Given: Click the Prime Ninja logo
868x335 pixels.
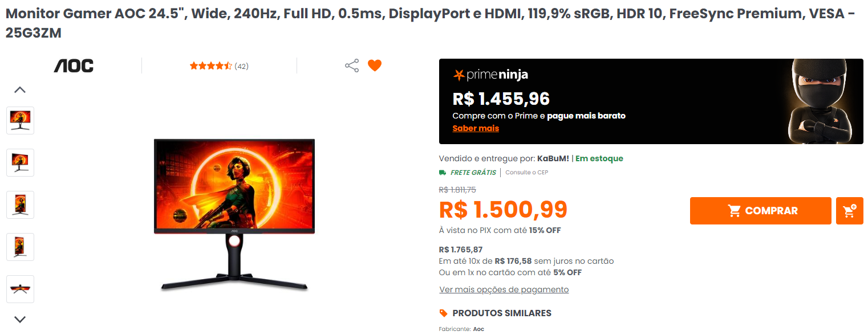Looking at the screenshot, I should [x=490, y=75].
